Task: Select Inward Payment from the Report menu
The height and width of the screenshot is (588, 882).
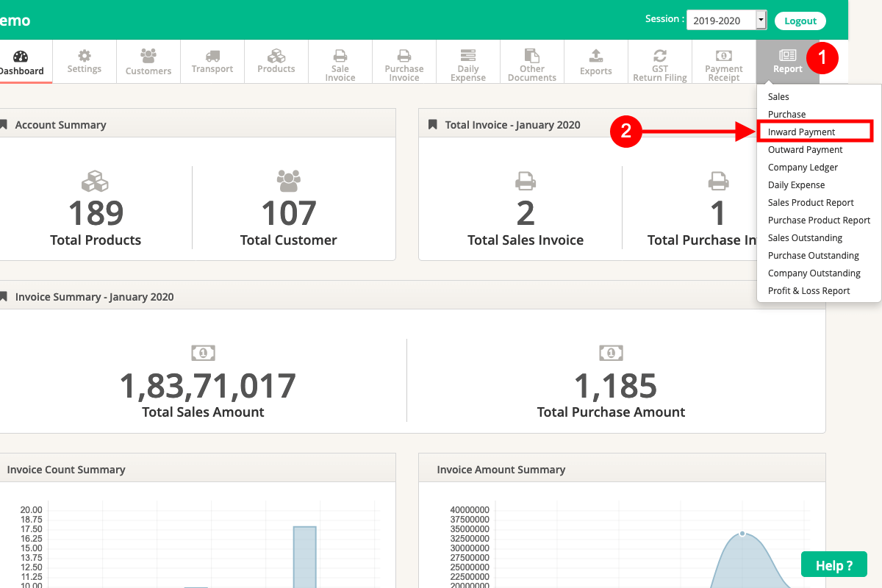Action: [x=800, y=132]
